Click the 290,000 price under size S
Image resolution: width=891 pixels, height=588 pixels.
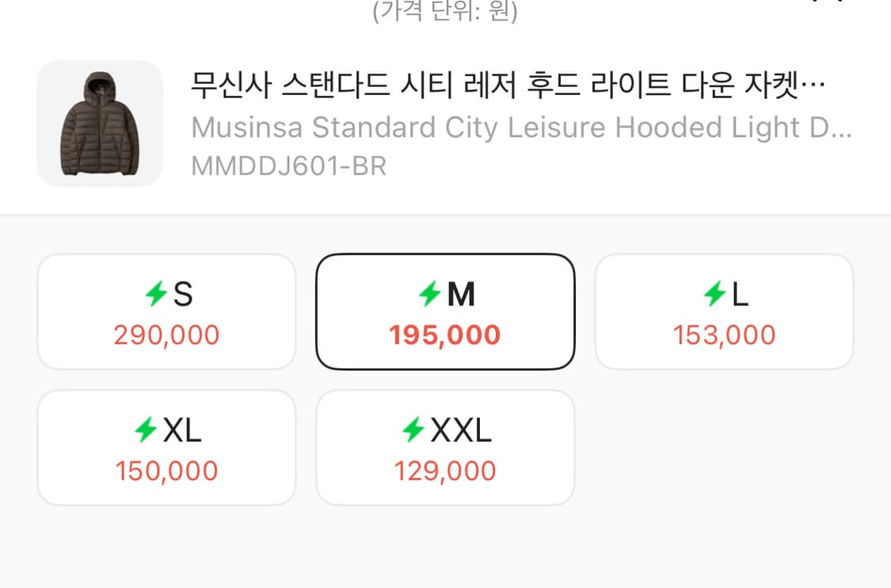click(x=166, y=335)
